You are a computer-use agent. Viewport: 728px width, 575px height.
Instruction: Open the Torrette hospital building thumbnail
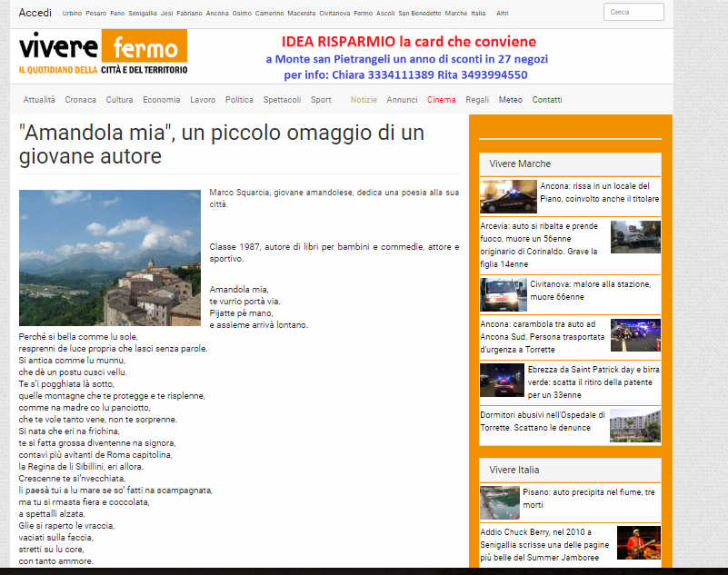[x=635, y=425]
